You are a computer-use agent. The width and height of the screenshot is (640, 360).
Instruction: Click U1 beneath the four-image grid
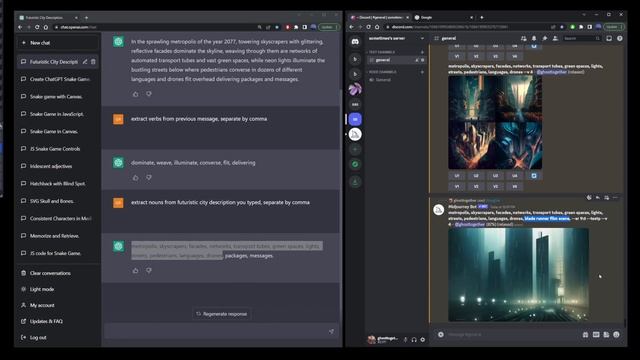tap(457, 176)
